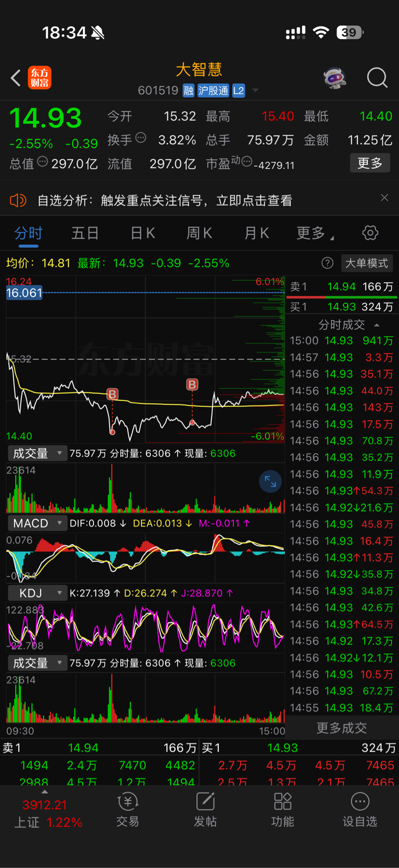Tap the speaker icon beside 自选分析

(18, 200)
